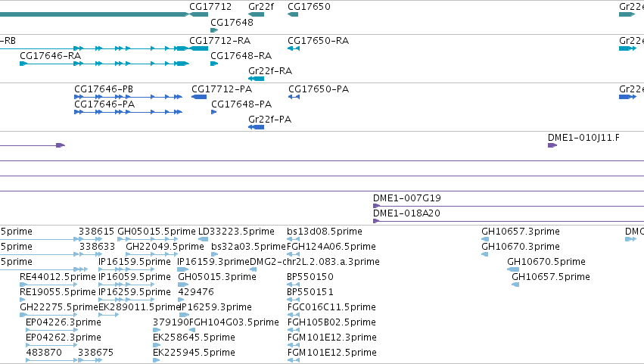Select EST GH05015.5prime
This screenshot has height=364, width=644.
tap(157, 232)
